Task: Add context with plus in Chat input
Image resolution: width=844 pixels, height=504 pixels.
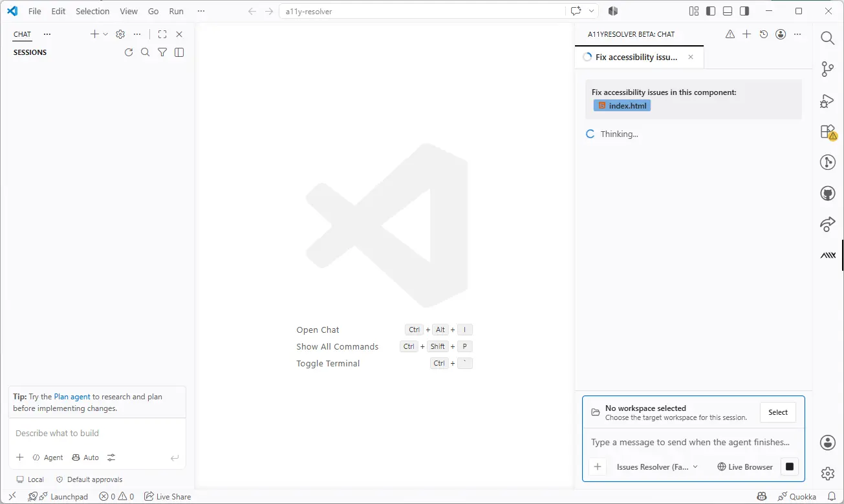Action: [20, 457]
